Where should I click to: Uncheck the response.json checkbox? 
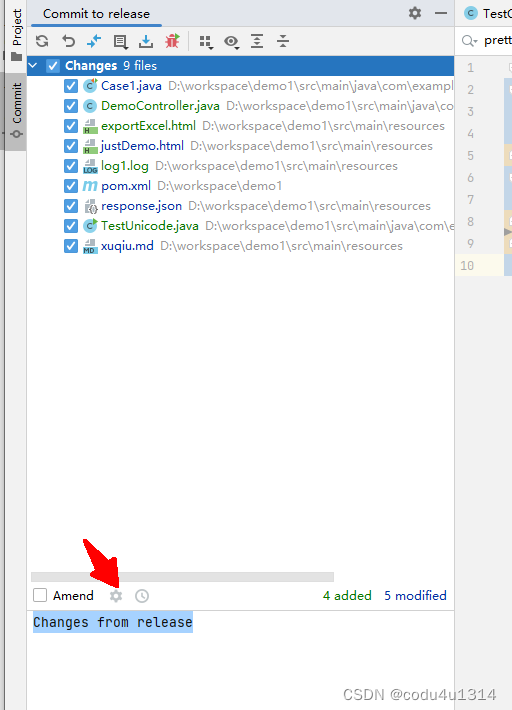(71, 206)
